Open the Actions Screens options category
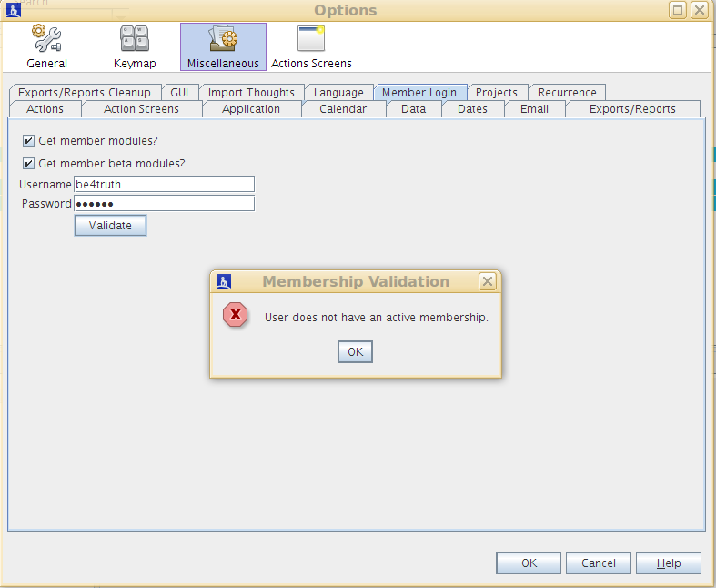This screenshot has width=716, height=588. (311, 47)
